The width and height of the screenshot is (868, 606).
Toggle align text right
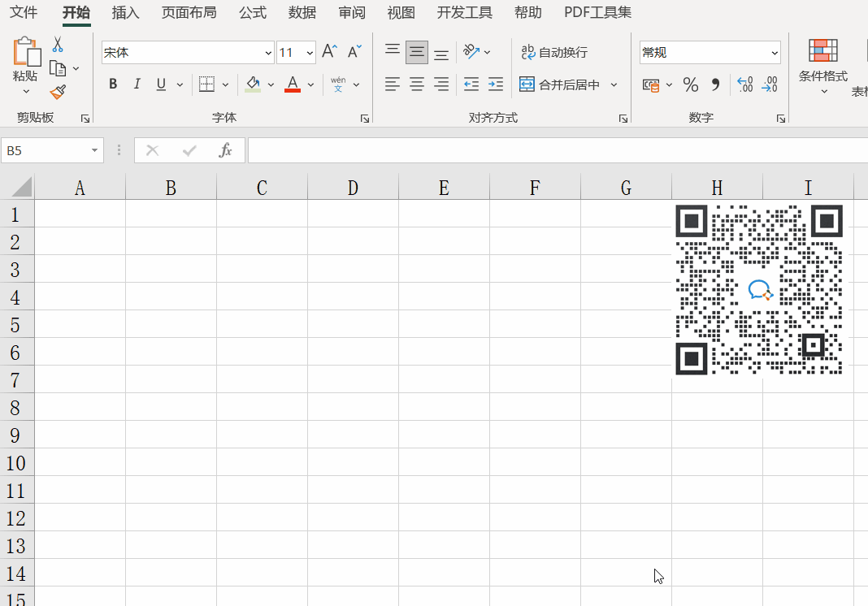click(x=441, y=84)
